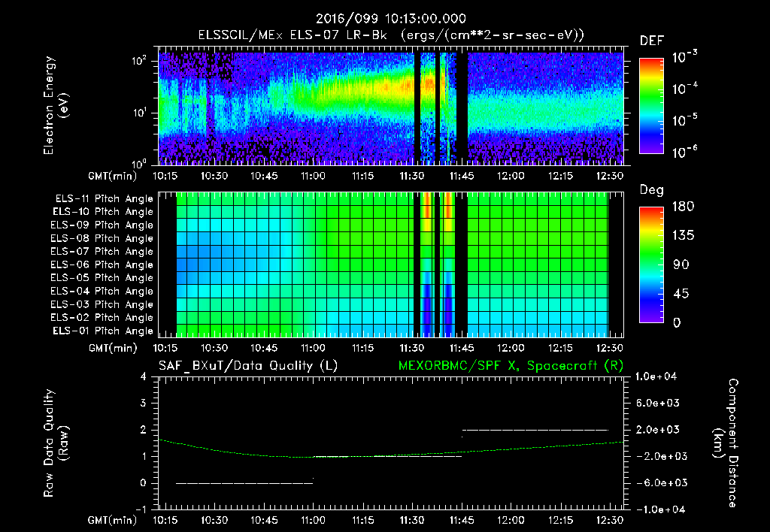Click the Electron Energy (eV) axis label
This screenshot has width=770, height=532.
point(55,105)
